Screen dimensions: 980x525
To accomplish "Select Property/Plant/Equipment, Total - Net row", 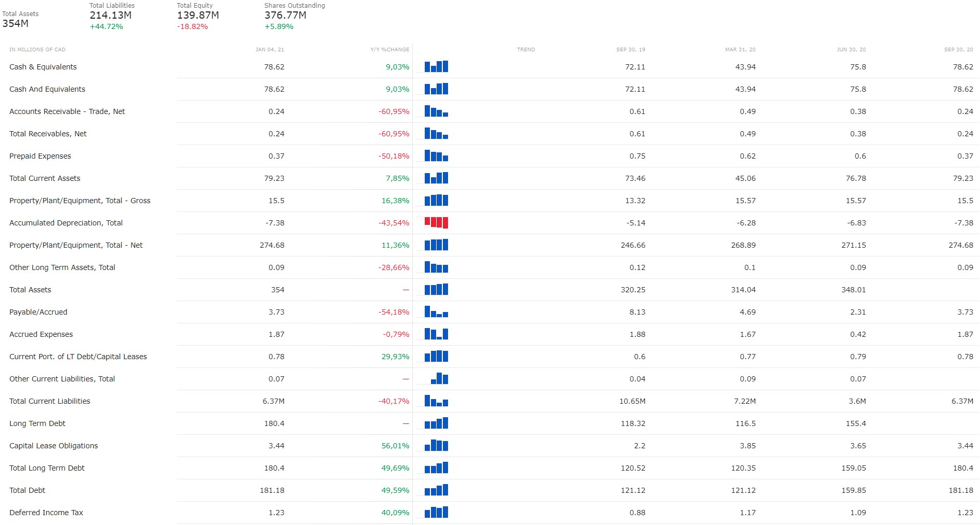I will [490, 245].
